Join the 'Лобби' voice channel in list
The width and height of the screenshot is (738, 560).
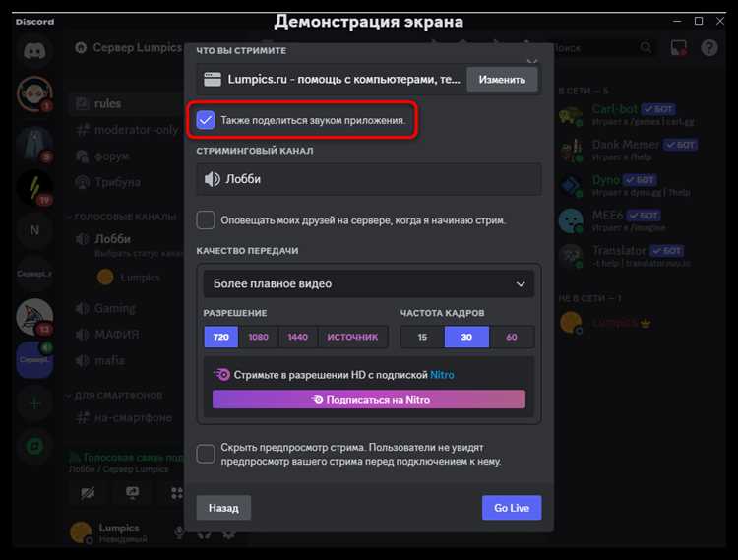coord(112,239)
